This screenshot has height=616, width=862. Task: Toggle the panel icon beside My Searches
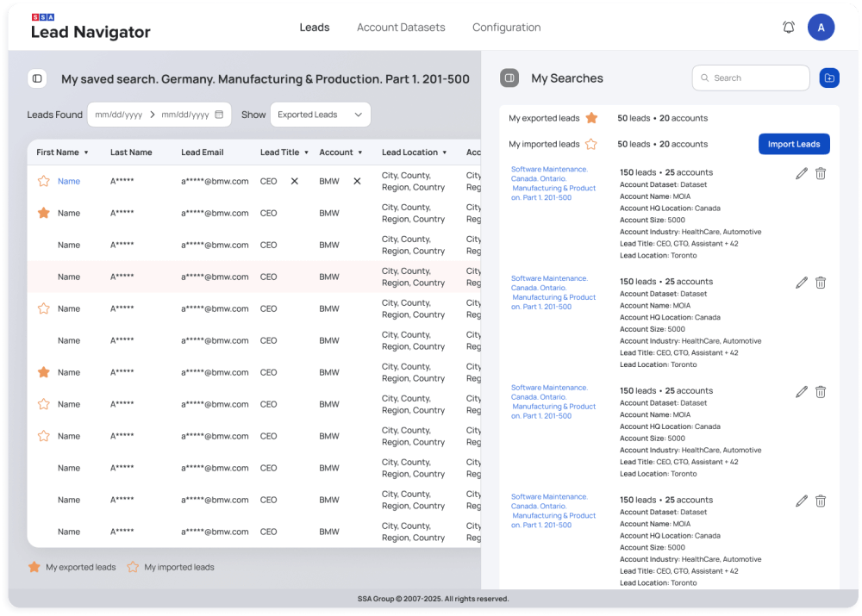point(509,78)
